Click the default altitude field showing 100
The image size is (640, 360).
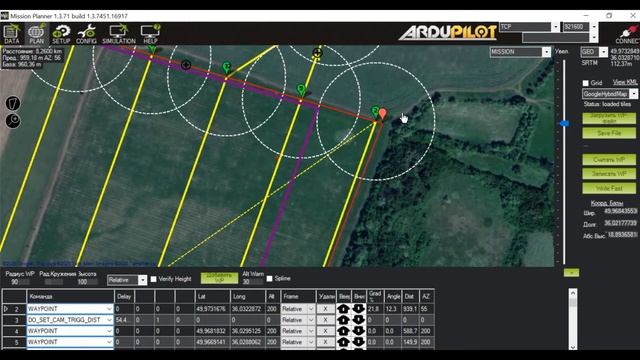87,282
